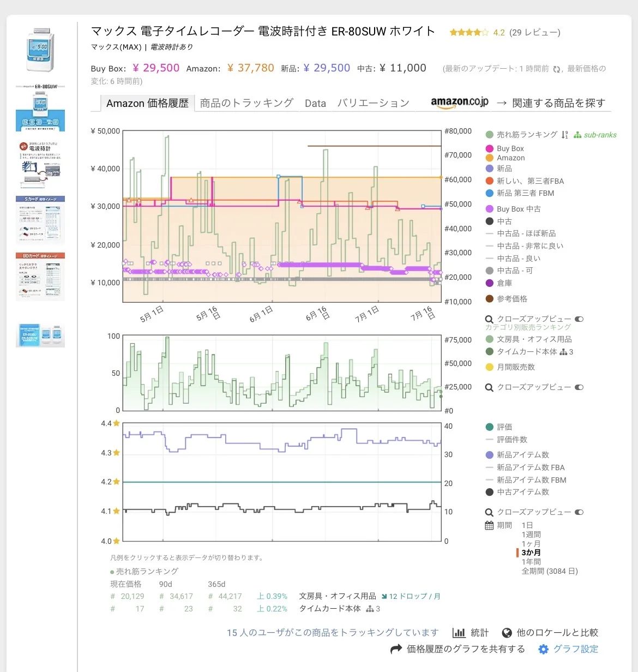Click the amazon.co.jp logo
Viewport: 638px width, 672px height.
460,103
